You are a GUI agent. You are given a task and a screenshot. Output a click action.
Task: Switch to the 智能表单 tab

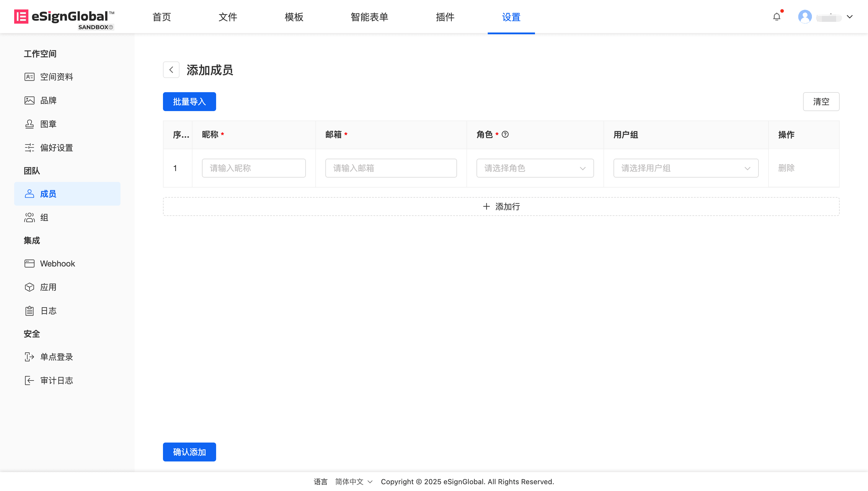coord(369,17)
